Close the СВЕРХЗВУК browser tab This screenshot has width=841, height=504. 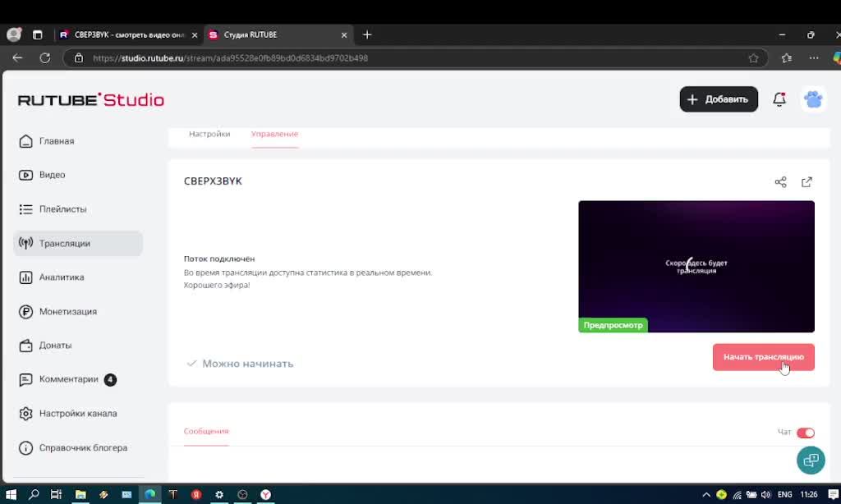(195, 34)
